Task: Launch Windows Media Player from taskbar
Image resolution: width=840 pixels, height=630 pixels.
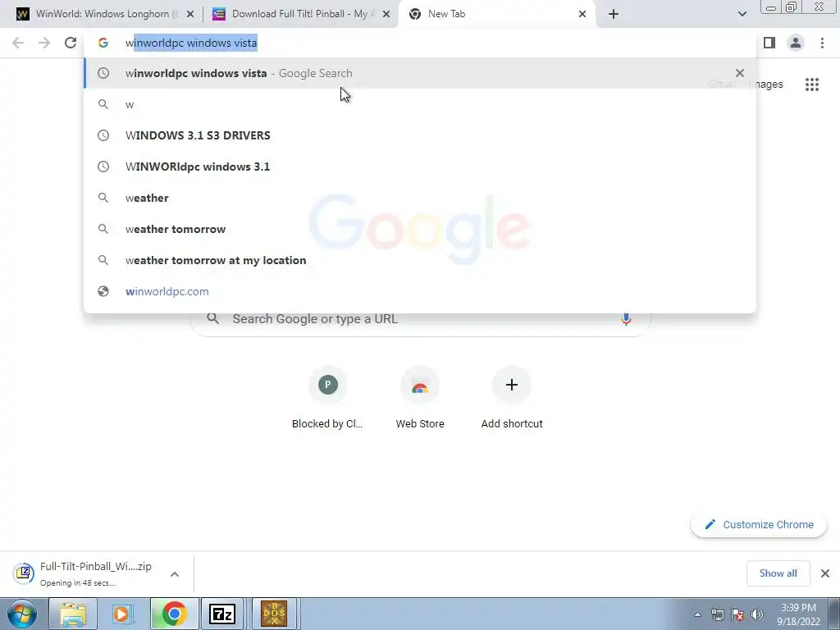Action: click(123, 614)
